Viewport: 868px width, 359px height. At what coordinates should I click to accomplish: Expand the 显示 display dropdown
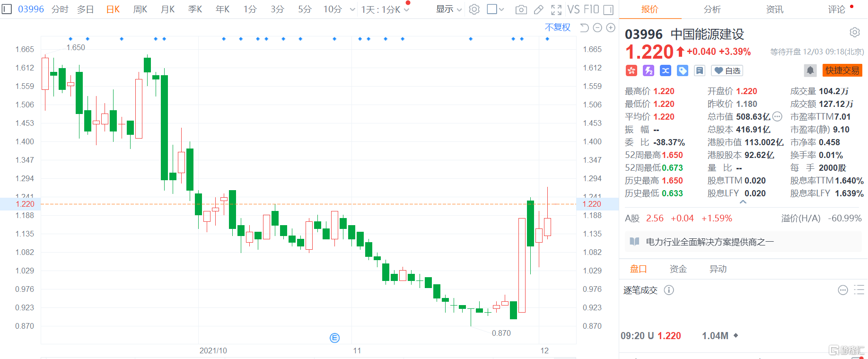pyautogui.click(x=448, y=9)
